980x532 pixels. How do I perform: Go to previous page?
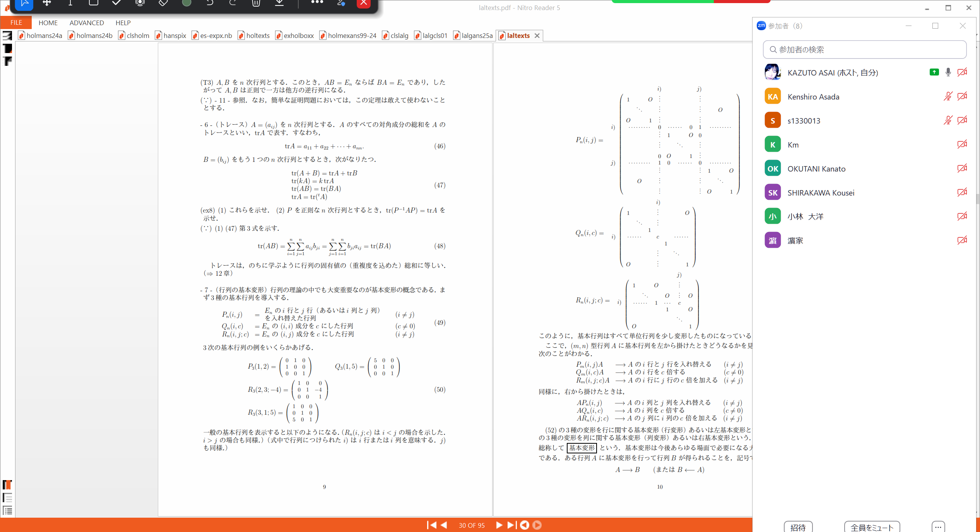[x=444, y=525]
